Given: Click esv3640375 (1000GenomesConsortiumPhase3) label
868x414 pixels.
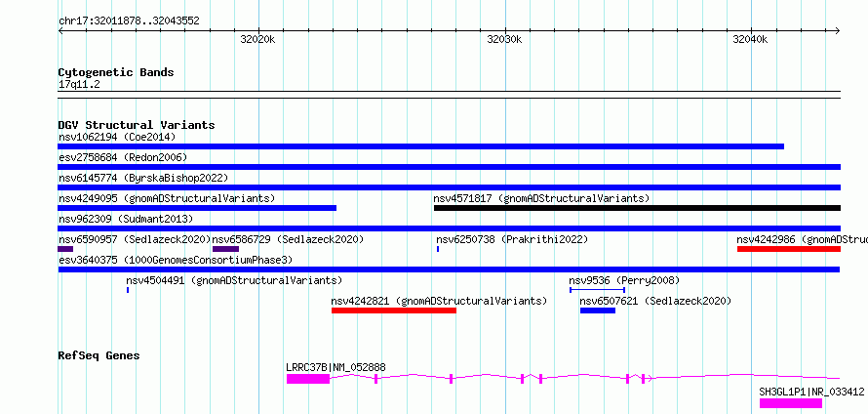Looking at the screenshot, I should click(176, 260).
